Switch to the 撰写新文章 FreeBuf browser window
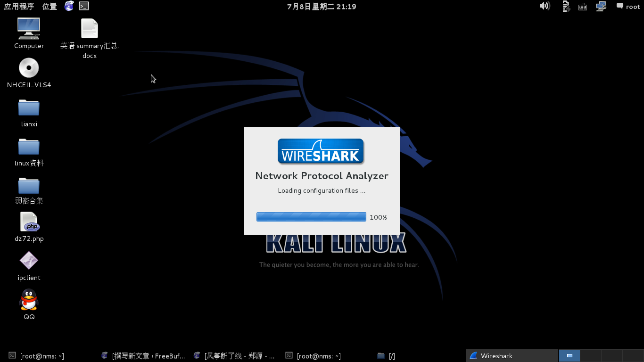The width and height of the screenshot is (644, 362). (x=143, y=356)
